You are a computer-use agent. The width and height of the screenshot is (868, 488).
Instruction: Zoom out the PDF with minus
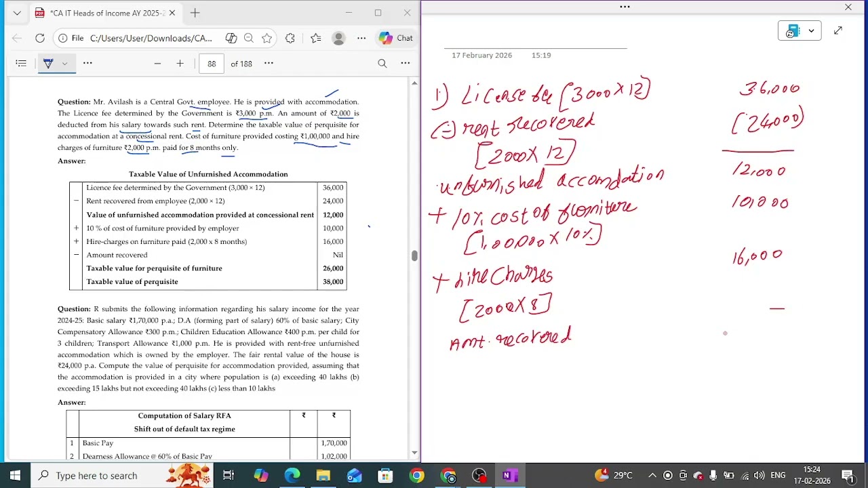coord(157,63)
